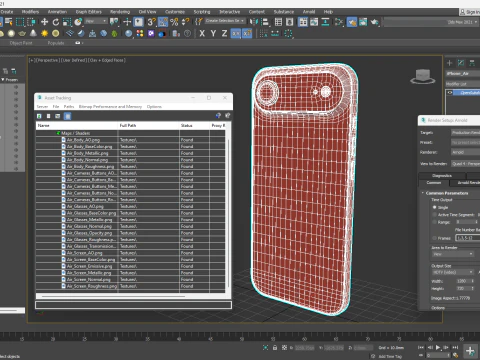This screenshot has height=360, width=480.
Task: Click the Status column header in Asset Tracking
Action: click(x=194, y=125)
